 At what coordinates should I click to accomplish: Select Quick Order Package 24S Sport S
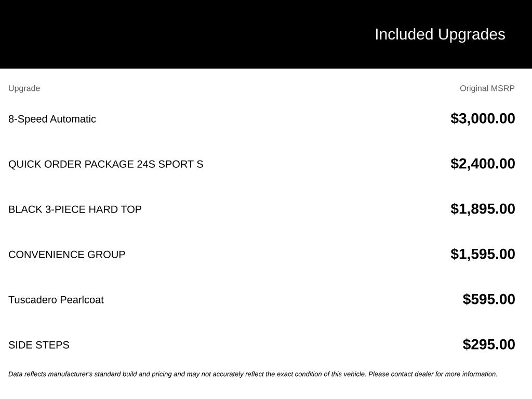click(x=105, y=164)
